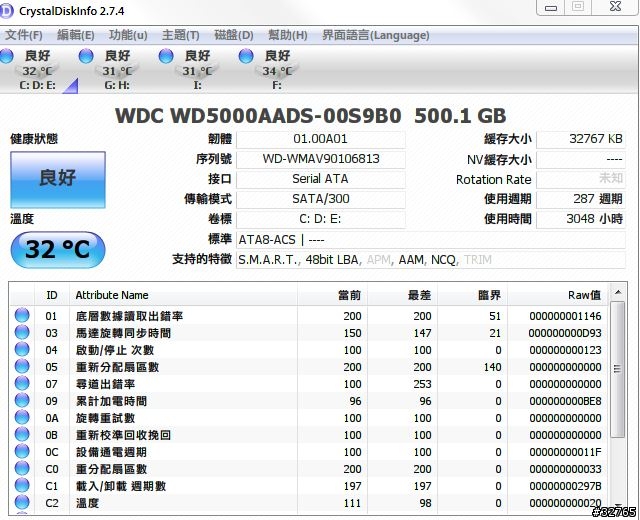The width and height of the screenshot is (640, 520).
Task: Select the 底層數據讀取出錯率 row name
Action: tap(129, 316)
